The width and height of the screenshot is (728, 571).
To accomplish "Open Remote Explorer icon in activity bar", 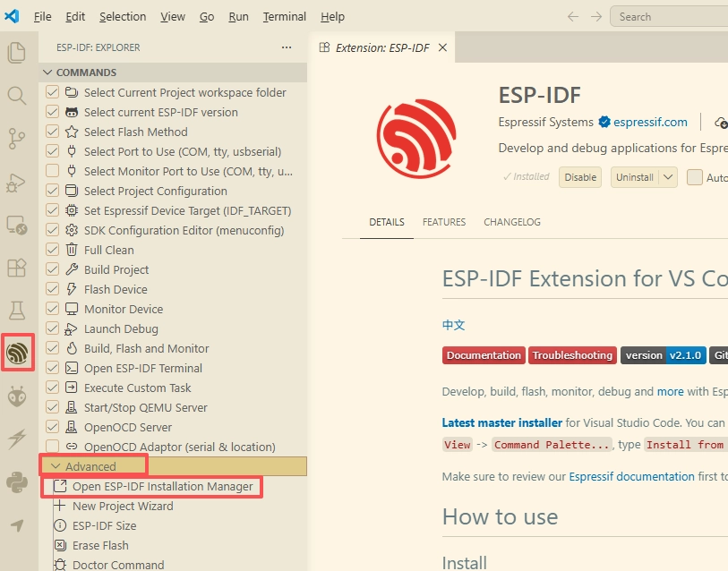I will (17, 226).
